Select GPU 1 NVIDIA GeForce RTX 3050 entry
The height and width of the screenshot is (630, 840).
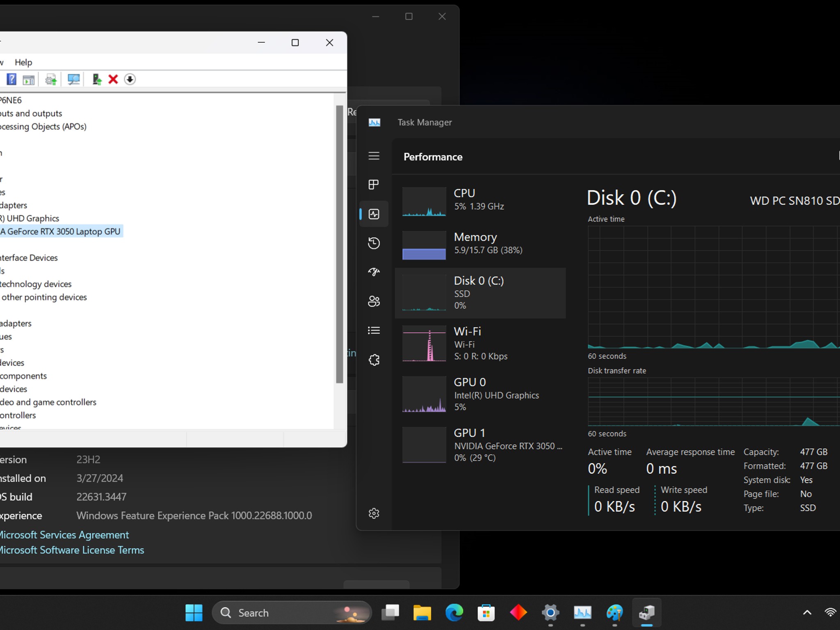(x=480, y=445)
